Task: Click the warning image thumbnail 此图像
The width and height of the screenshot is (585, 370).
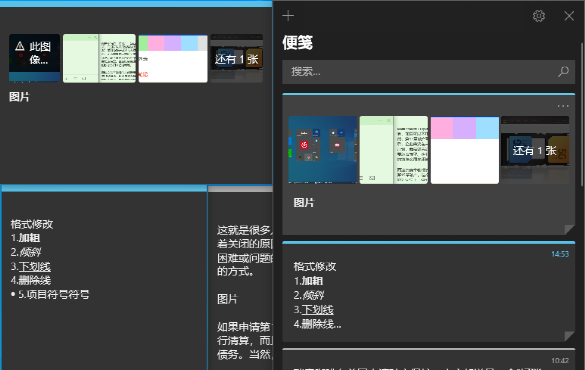Action: click(x=34, y=58)
